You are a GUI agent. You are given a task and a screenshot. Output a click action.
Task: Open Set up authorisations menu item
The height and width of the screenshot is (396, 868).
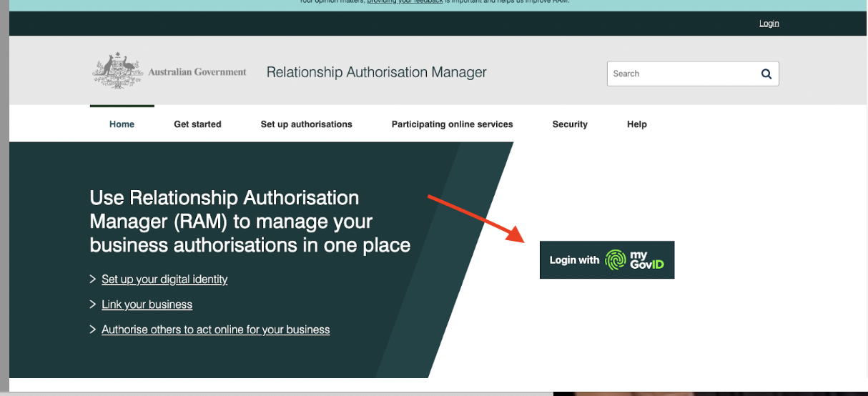tap(306, 124)
